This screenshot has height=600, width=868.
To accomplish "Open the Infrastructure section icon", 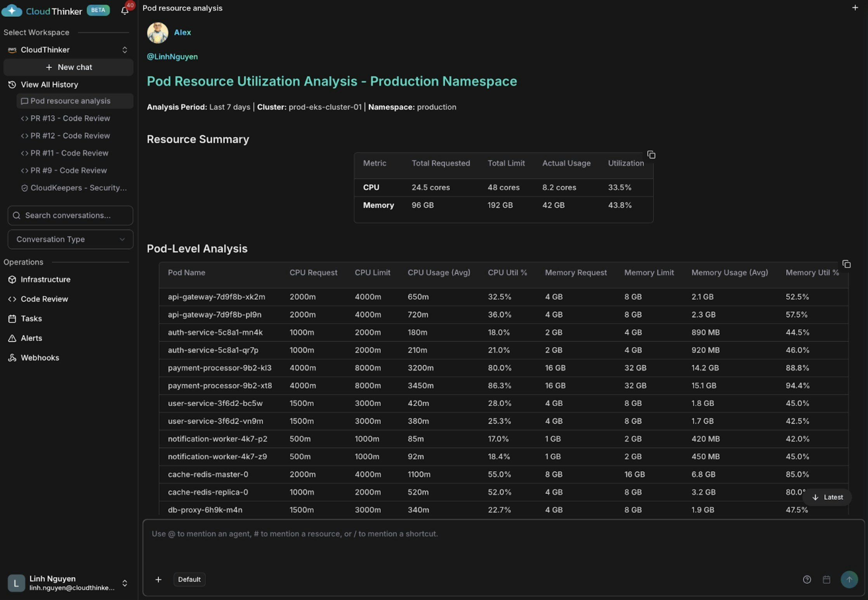I will [x=12, y=279].
